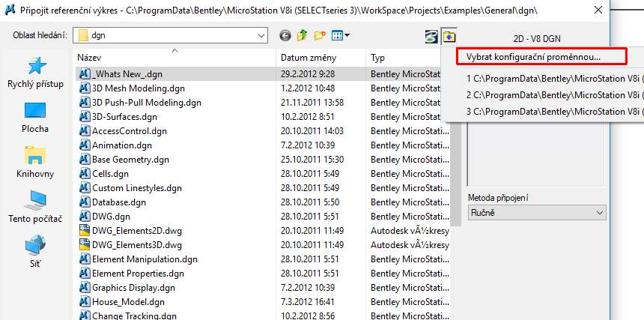Image resolution: width=644 pixels, height=320 pixels.
Task: Create a new folder
Action: point(321,35)
